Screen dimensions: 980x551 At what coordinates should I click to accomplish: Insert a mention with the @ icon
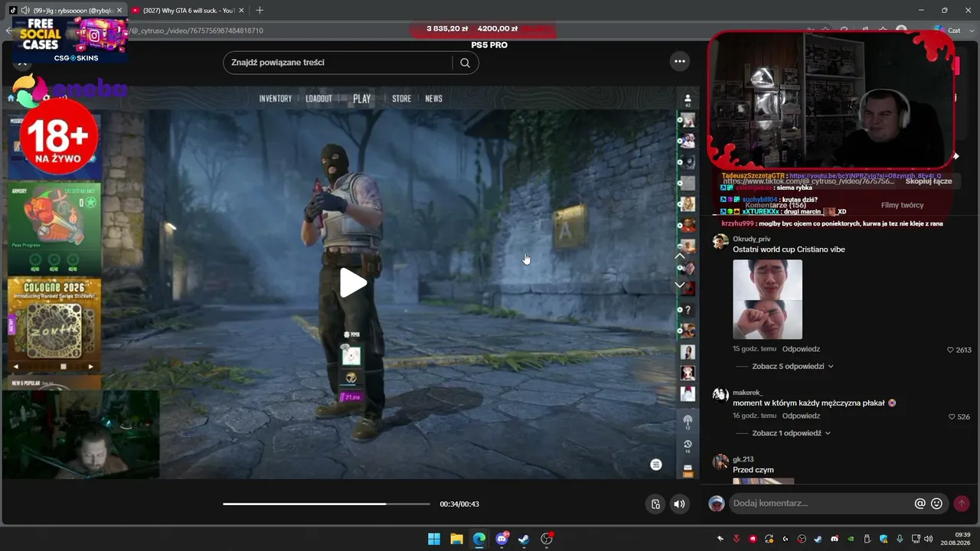point(920,504)
